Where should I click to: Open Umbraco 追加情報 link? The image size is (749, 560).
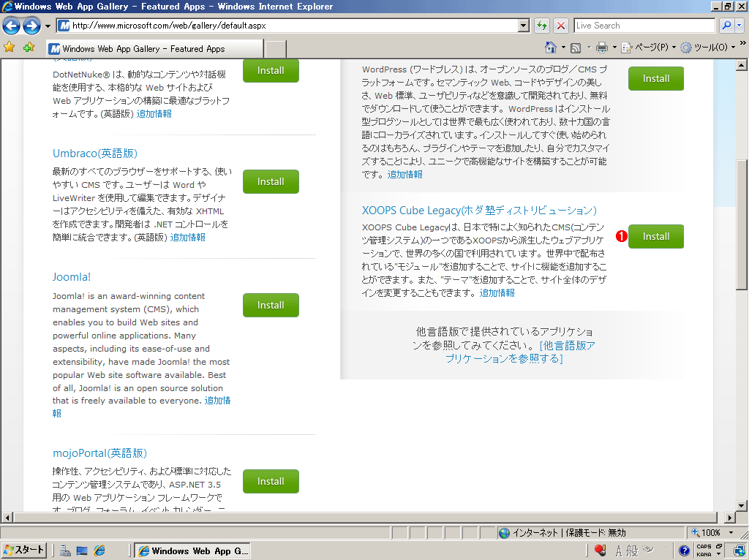pyautogui.click(x=188, y=238)
